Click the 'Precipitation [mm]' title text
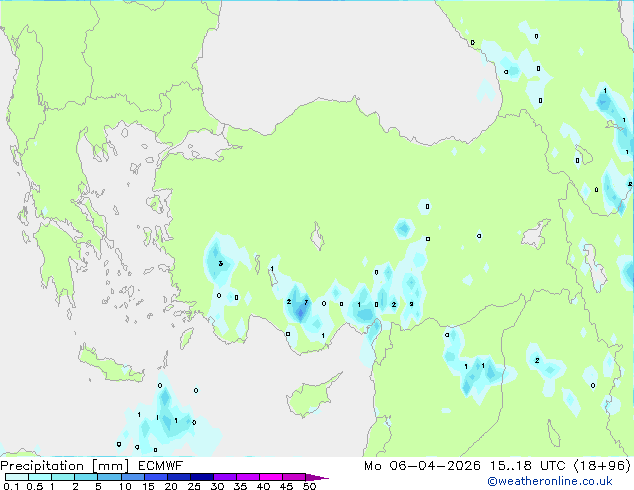The width and height of the screenshot is (634, 490). pos(65,466)
